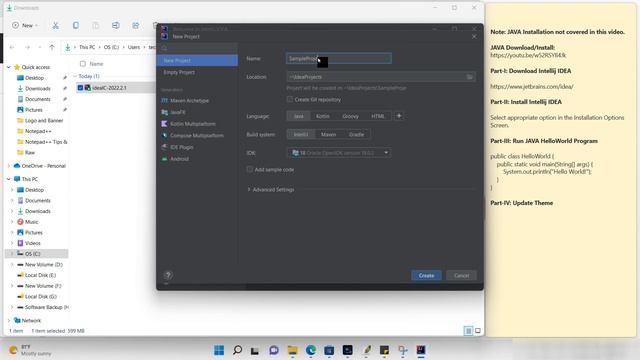Select Java language option
Image resolution: width=640 pixels, height=360 pixels.
pos(299,116)
